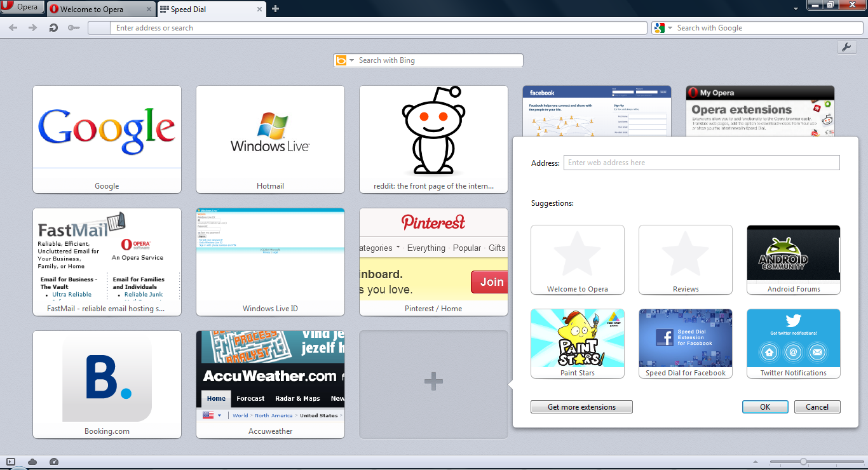Select the Speed Dial tab
The width and height of the screenshot is (868, 470).
tap(210, 9)
